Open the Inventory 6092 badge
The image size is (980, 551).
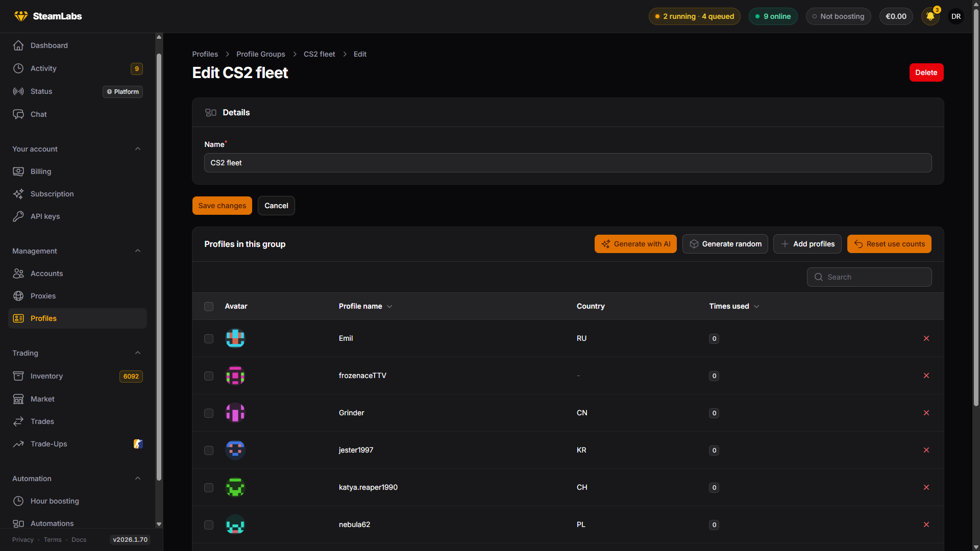click(131, 377)
